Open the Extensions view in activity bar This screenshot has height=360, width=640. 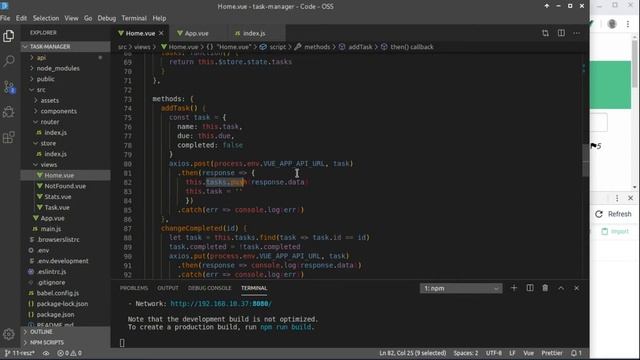point(9,137)
